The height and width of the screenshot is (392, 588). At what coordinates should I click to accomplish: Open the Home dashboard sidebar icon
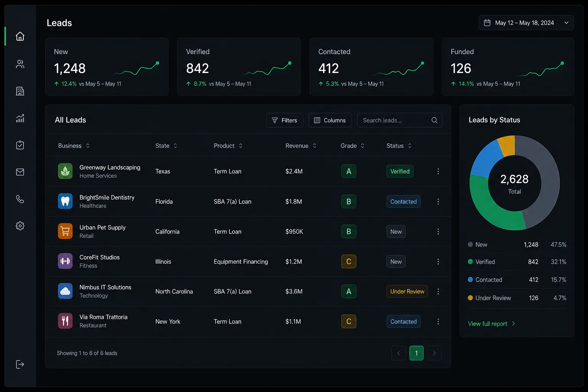[x=20, y=36]
